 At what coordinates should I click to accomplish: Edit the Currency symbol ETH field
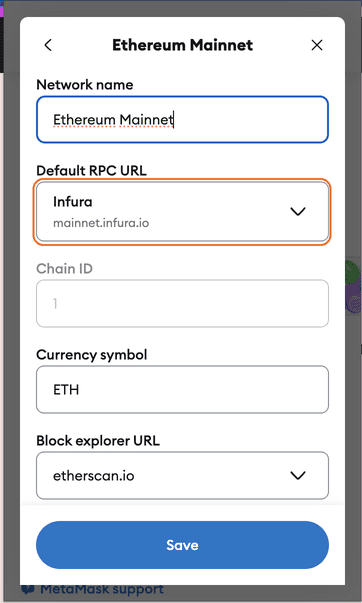pyautogui.click(x=182, y=390)
